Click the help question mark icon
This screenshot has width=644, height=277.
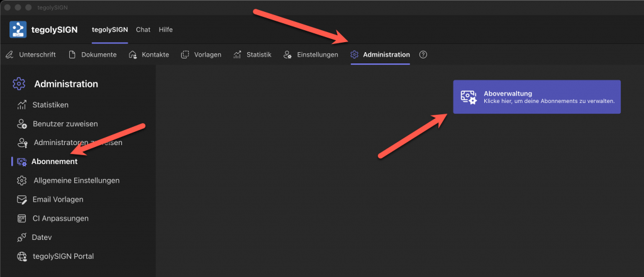tap(423, 55)
